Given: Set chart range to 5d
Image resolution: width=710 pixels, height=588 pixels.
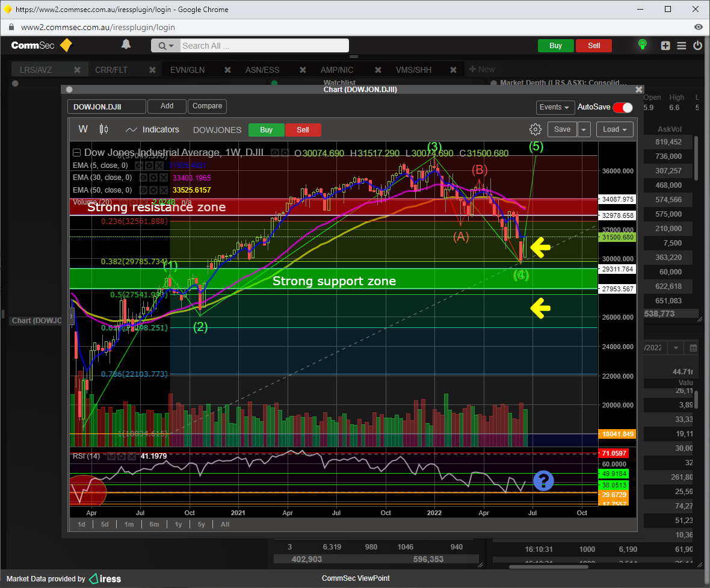Looking at the screenshot, I should 105,524.
